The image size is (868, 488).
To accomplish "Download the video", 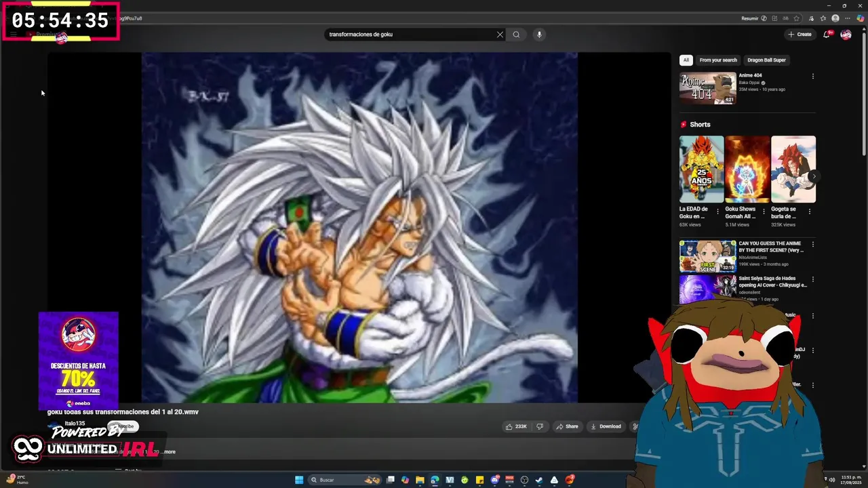I will click(606, 426).
